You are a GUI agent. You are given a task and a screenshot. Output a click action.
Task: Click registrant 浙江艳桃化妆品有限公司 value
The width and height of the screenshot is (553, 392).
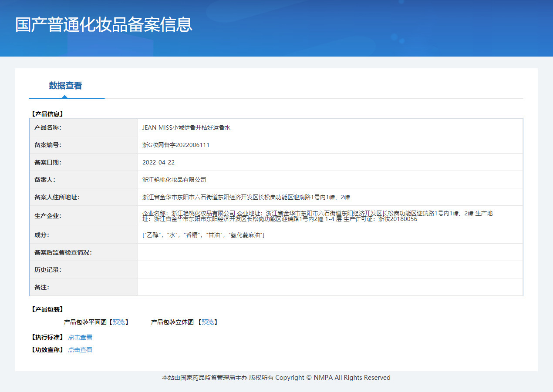[x=174, y=180]
